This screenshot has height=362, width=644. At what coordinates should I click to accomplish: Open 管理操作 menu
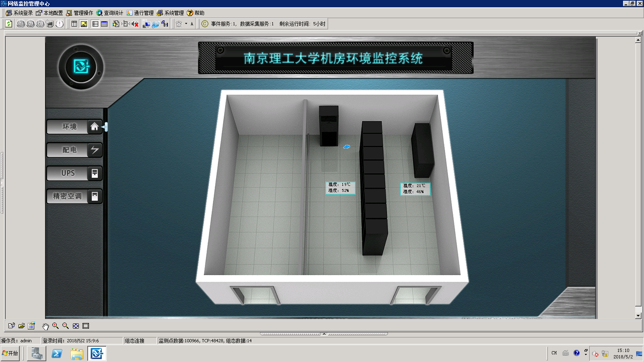(x=80, y=13)
